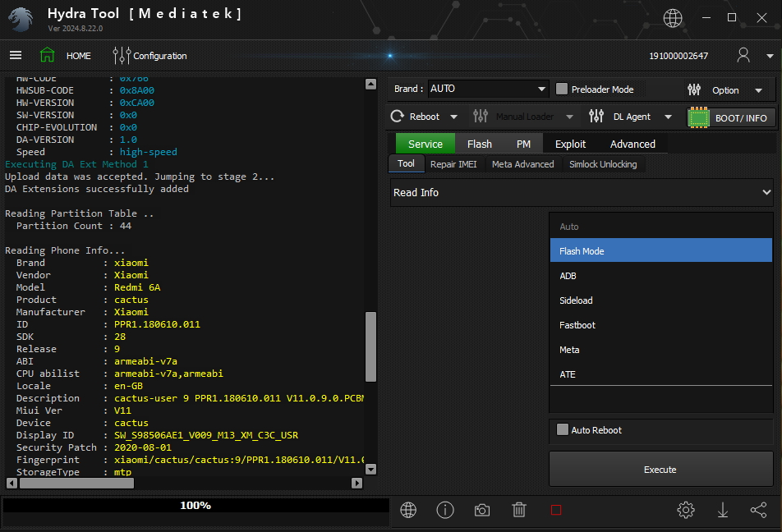782x532 pixels.
Task: Clear the log with the trash icon
Action: [x=518, y=510]
